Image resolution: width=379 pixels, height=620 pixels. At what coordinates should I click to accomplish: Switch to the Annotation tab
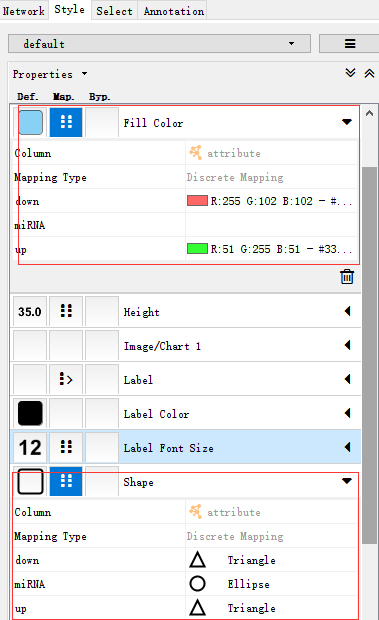click(x=173, y=11)
